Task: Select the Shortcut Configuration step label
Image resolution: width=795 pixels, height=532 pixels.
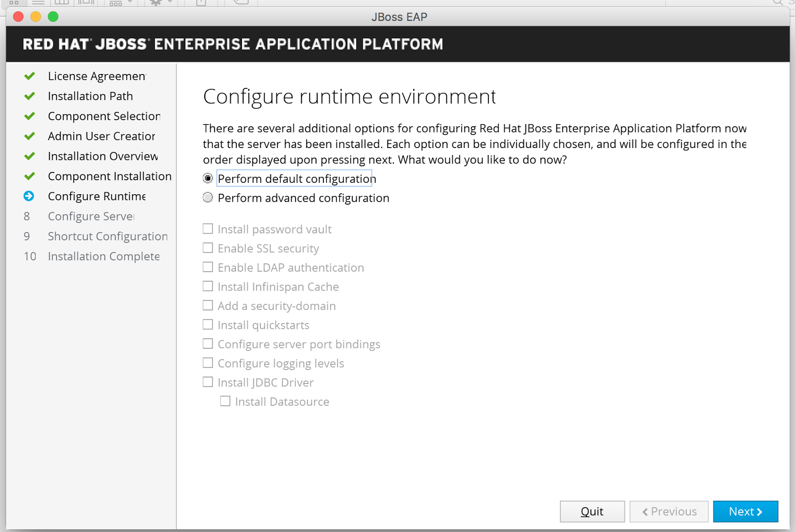Action: 108,236
